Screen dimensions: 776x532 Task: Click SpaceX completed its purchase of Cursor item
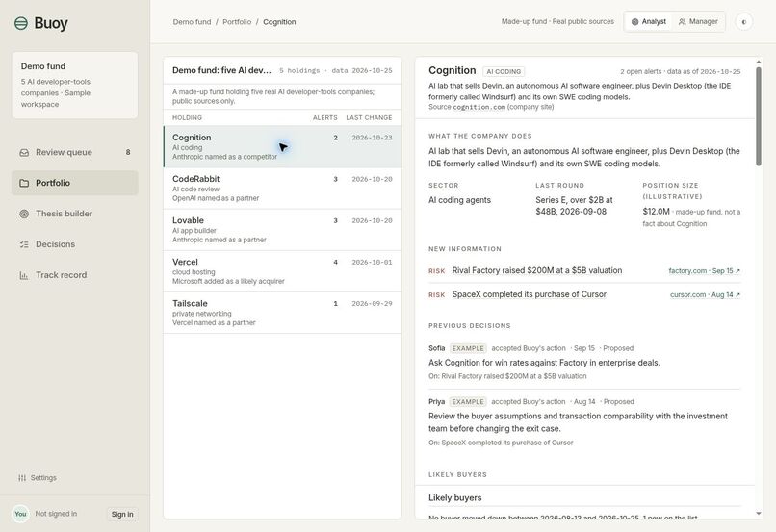tap(529, 294)
